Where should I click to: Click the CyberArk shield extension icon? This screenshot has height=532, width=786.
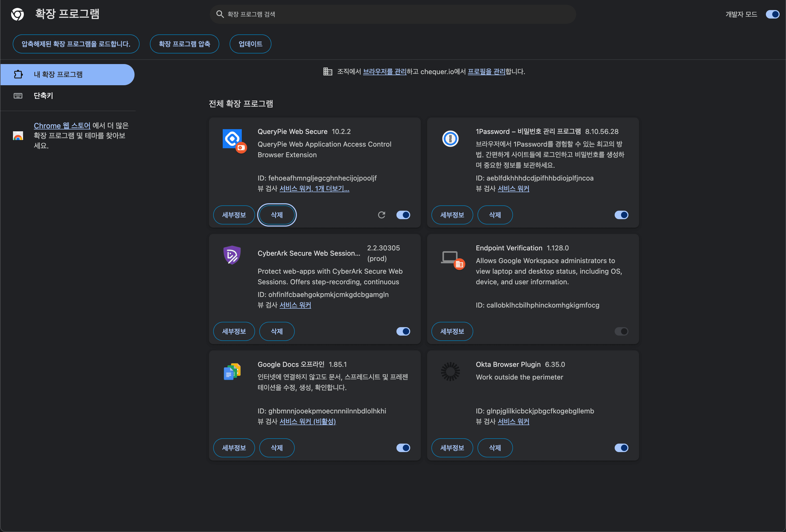232,255
